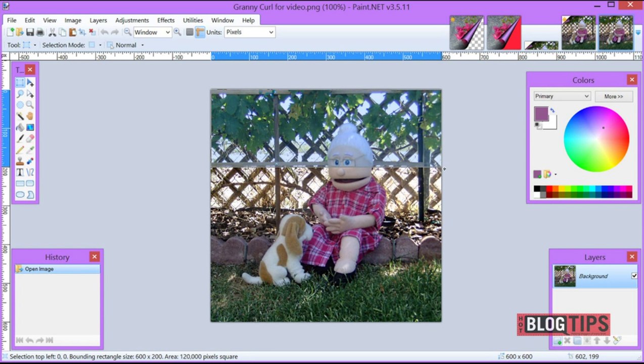Select the Color Picker eyedropper tool
Viewport: 644px width, 364px height.
[x=30, y=150]
